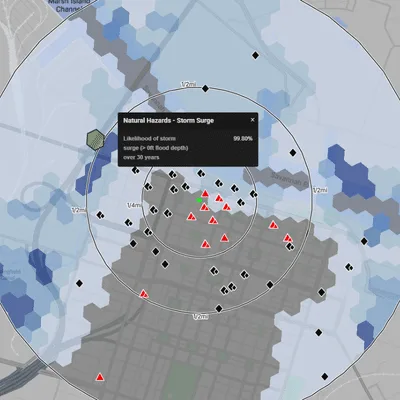Click the 1/2mi label at the ring's top
Image resolution: width=400 pixels, height=400 pixels.
[x=188, y=85]
